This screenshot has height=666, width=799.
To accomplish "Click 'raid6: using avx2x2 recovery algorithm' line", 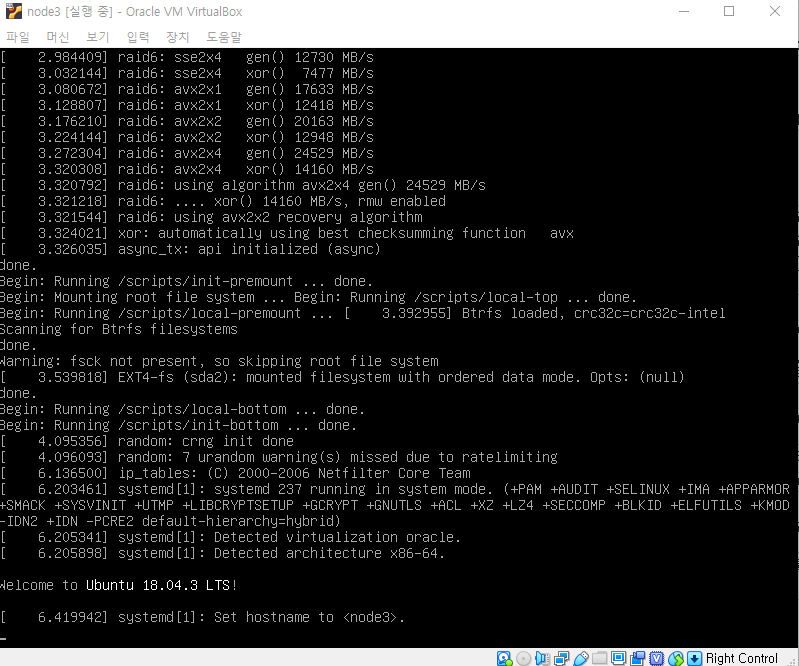I will pos(211,217).
